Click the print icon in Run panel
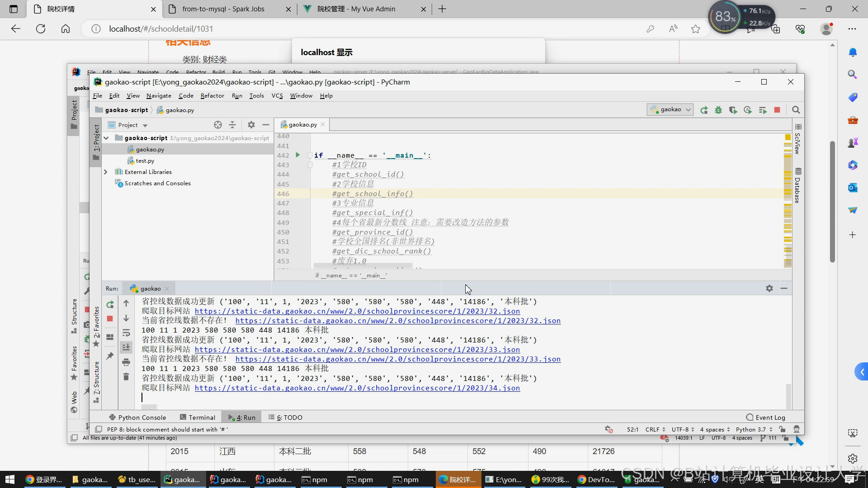This screenshot has height=488, width=868. tap(126, 362)
